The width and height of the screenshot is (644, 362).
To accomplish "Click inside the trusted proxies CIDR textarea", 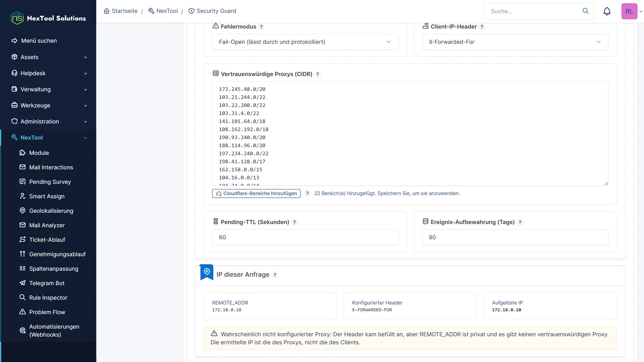I will [410, 134].
